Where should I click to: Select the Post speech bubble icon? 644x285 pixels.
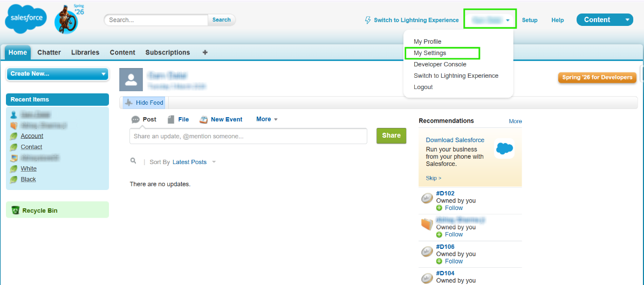[135, 120]
